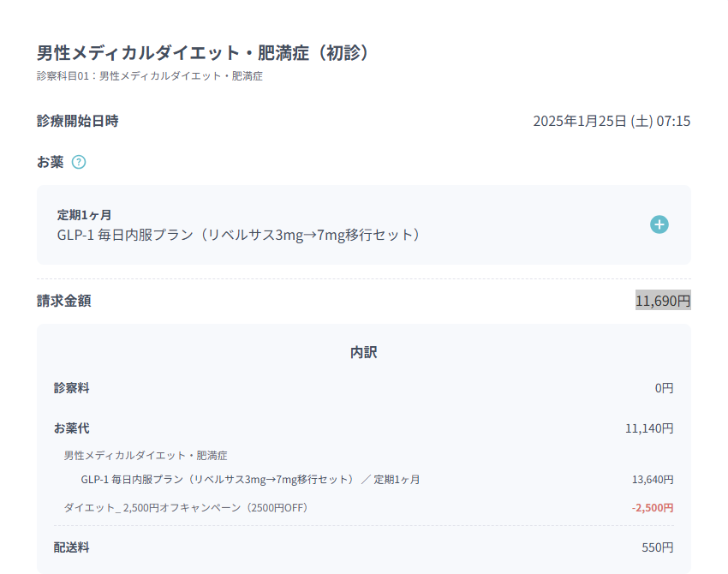This screenshot has width=728, height=574.
Task: Click the お薬 section heading
Action: coord(51,162)
